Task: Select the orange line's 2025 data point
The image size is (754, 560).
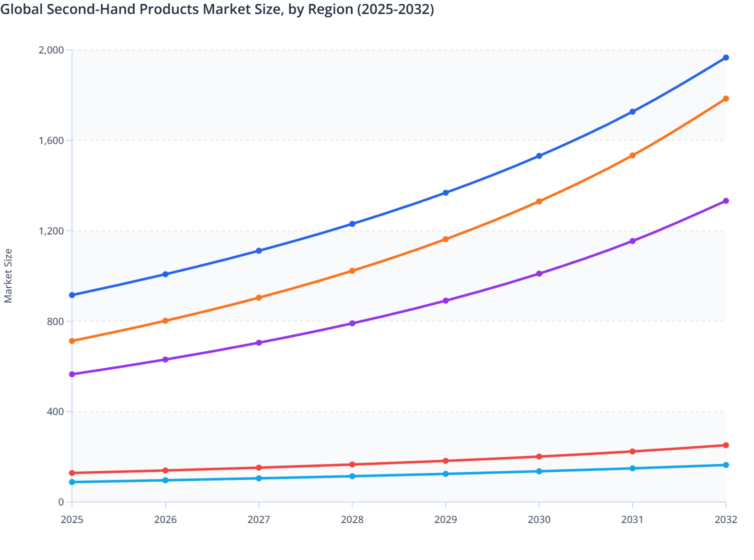Action: [71, 340]
